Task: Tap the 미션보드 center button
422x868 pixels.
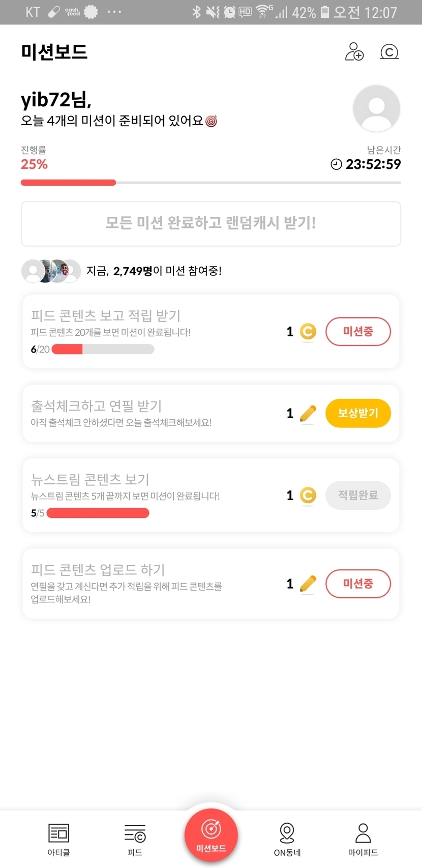Action: point(211,835)
